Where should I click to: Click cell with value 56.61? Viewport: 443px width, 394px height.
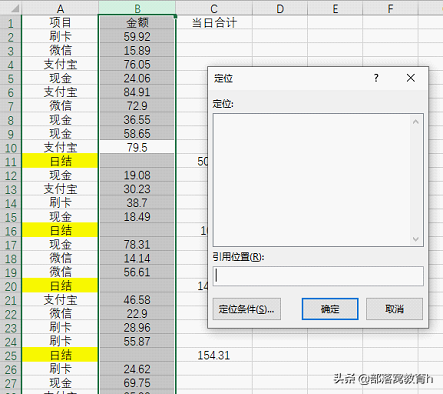pyautogui.click(x=137, y=272)
